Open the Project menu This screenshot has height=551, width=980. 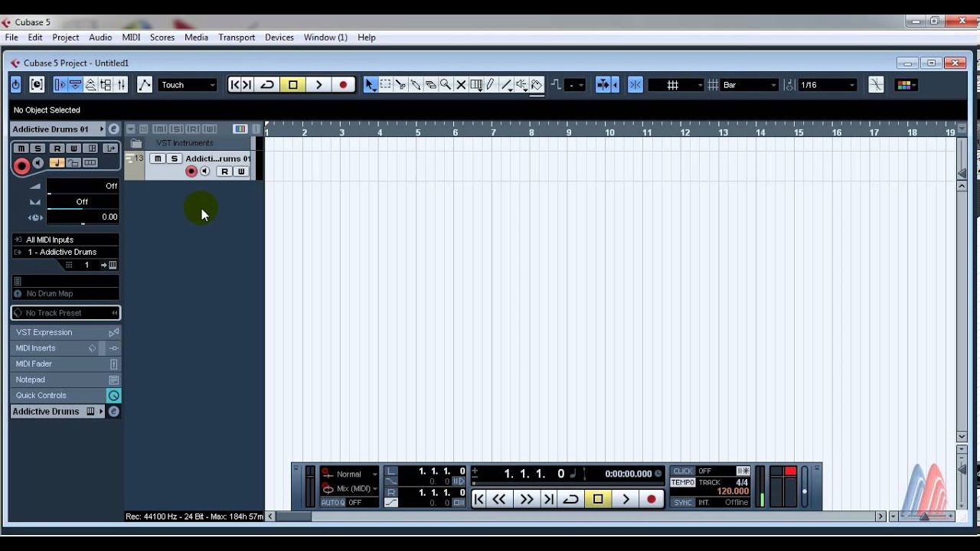point(66,37)
